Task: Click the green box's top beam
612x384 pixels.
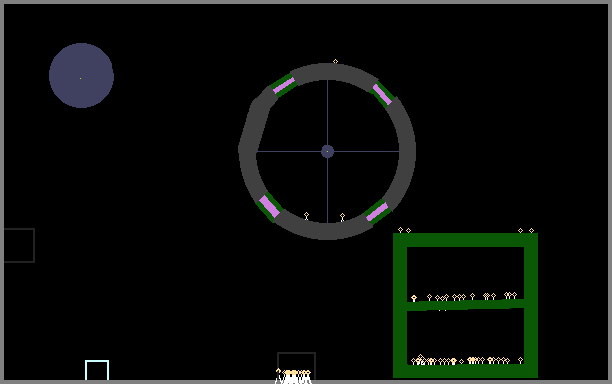Action: coord(465,240)
